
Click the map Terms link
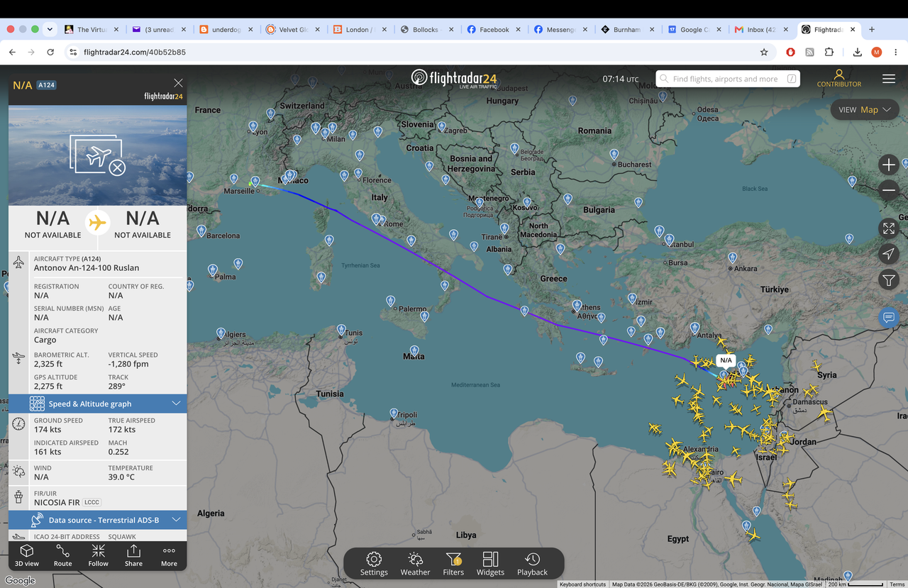point(897,584)
